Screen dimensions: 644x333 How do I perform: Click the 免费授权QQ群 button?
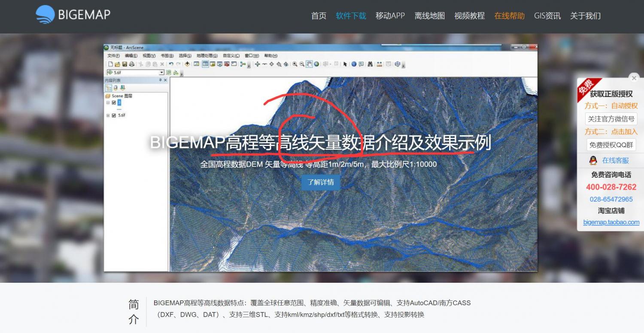[611, 145]
